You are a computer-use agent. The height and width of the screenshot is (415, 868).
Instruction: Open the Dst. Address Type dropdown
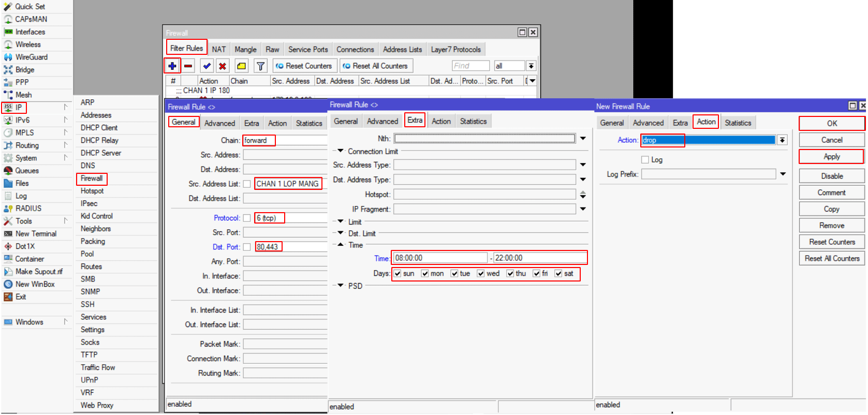[583, 180]
